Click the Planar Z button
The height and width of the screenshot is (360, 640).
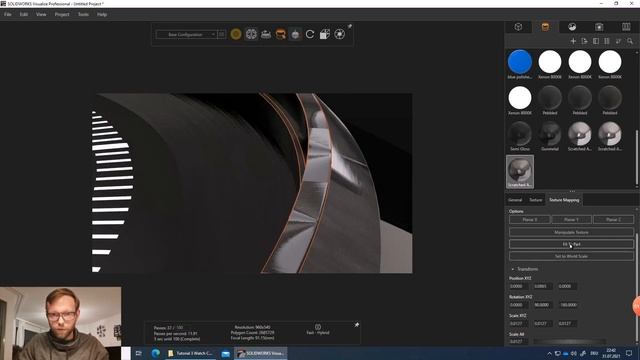[613, 220]
